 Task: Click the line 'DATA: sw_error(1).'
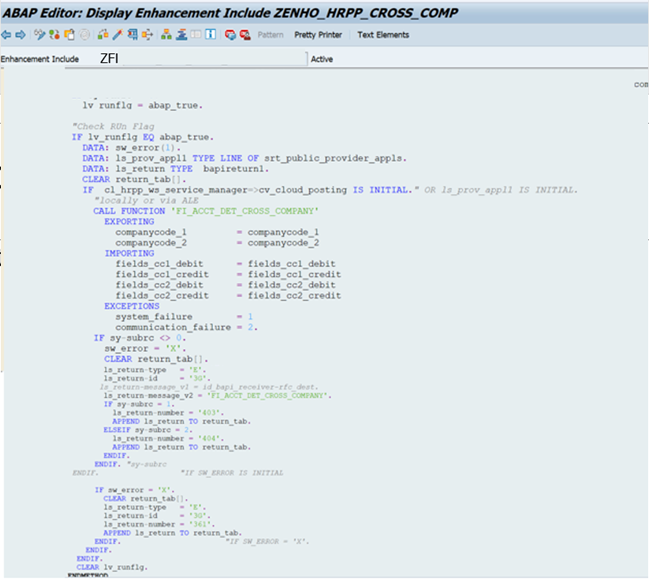click(132, 148)
